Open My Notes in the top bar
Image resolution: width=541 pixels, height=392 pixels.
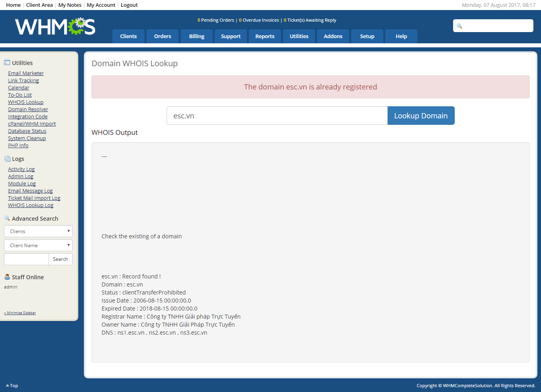70,5
